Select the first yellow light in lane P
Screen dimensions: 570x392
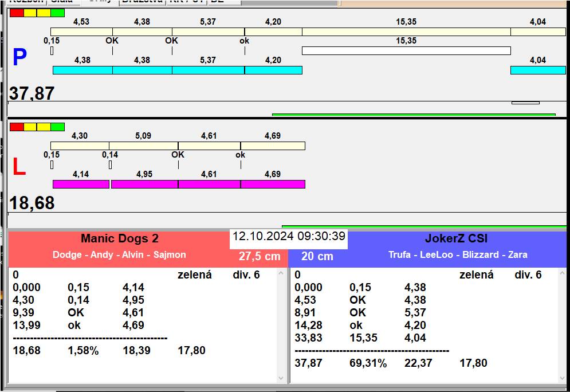point(30,13)
